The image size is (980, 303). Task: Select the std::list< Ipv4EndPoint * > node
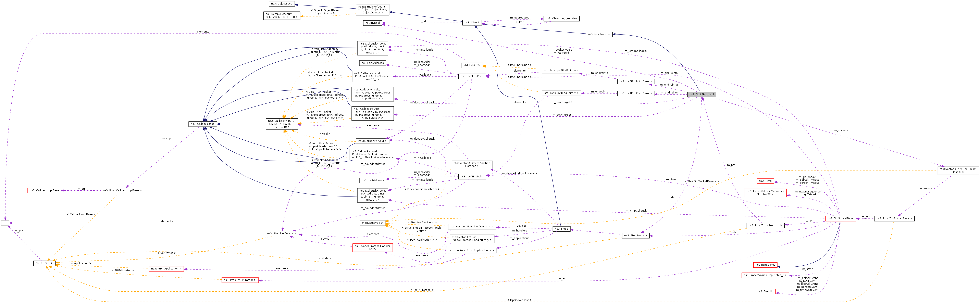pos(561,93)
